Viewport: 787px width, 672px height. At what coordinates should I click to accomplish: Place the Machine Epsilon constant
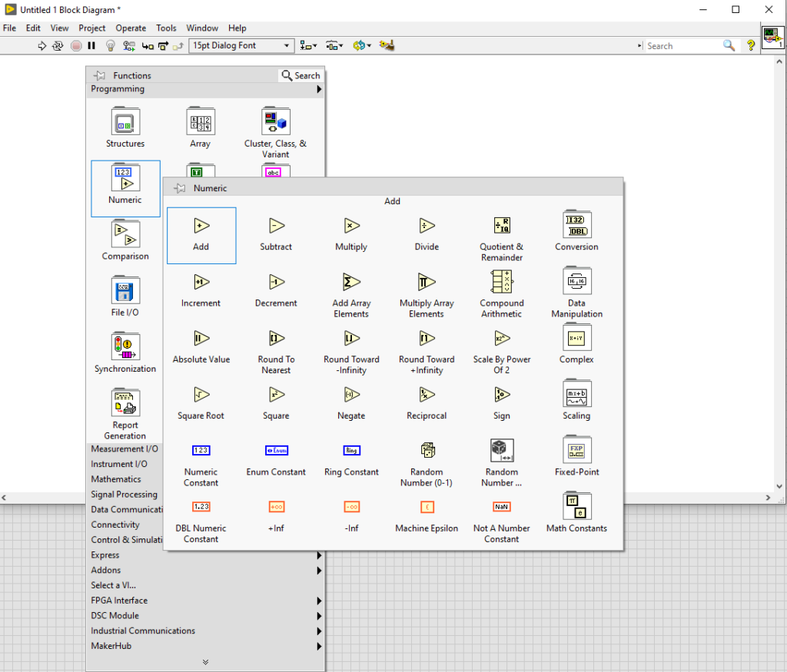(427, 517)
